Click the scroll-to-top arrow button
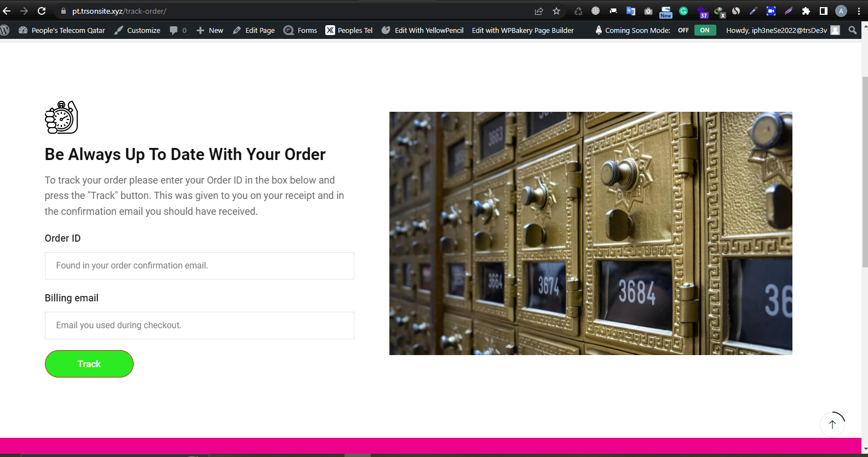Image resolution: width=868 pixels, height=457 pixels. pos(832,424)
